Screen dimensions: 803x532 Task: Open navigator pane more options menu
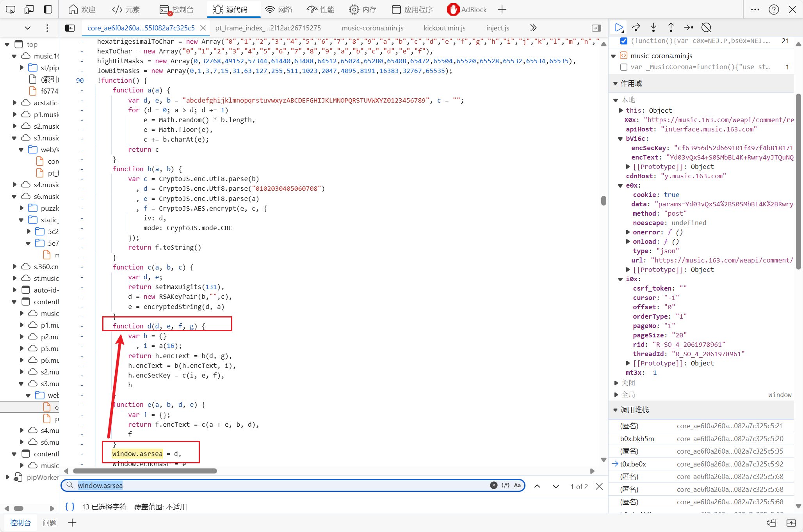point(47,28)
